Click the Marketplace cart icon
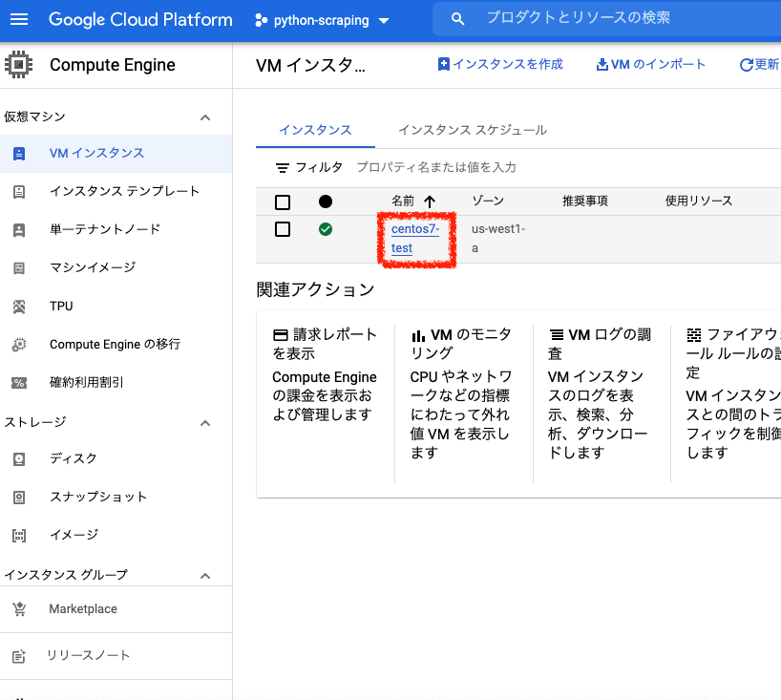The image size is (781, 700). (19, 609)
